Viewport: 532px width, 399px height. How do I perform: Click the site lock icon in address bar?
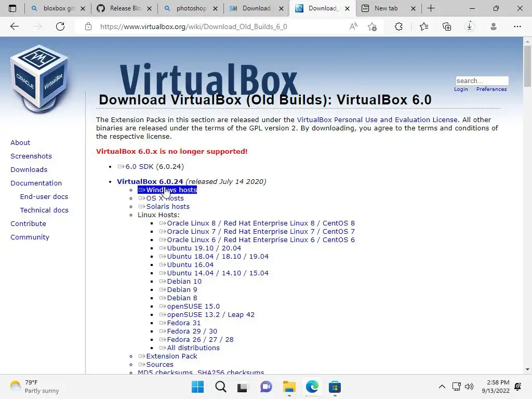tap(88, 26)
